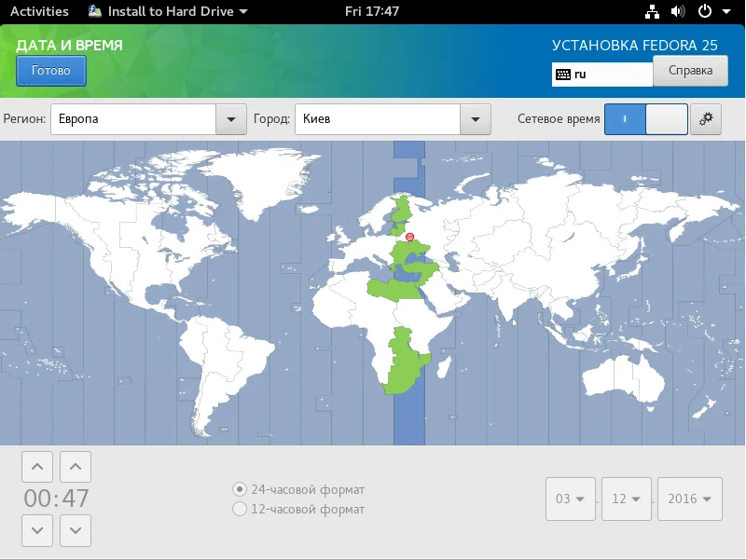This screenshot has height=560, width=746.
Task: Increase hours with up arrow
Action: pyautogui.click(x=37, y=467)
